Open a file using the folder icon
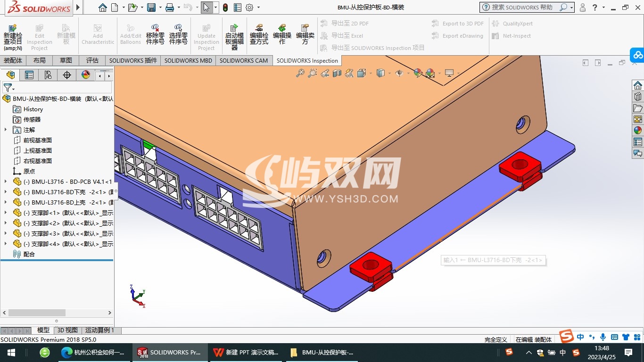Viewport: 644px width, 362px height. 132,8
